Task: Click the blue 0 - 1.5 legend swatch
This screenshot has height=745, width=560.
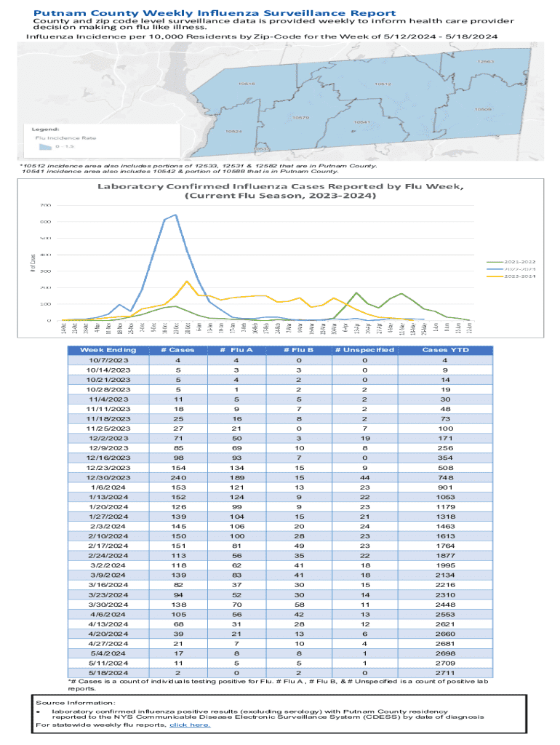Action: click(x=44, y=146)
